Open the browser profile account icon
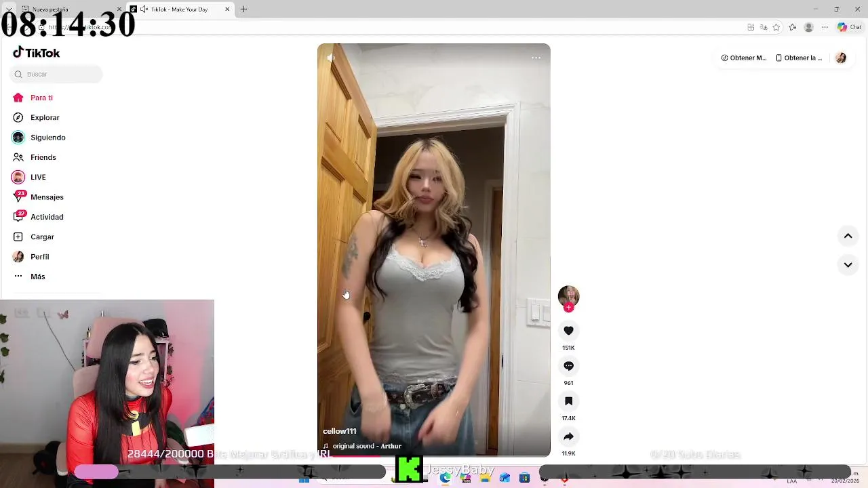Screen dimensions: 868x488 coord(808,27)
